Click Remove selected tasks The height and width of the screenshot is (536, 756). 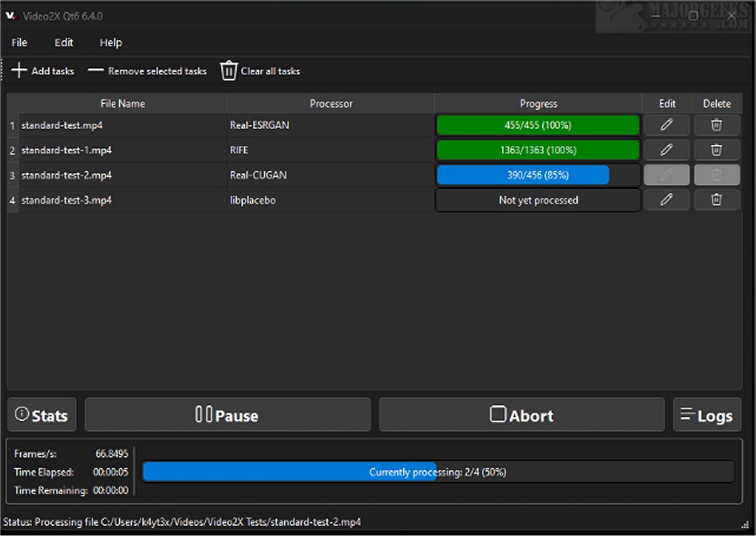point(147,71)
